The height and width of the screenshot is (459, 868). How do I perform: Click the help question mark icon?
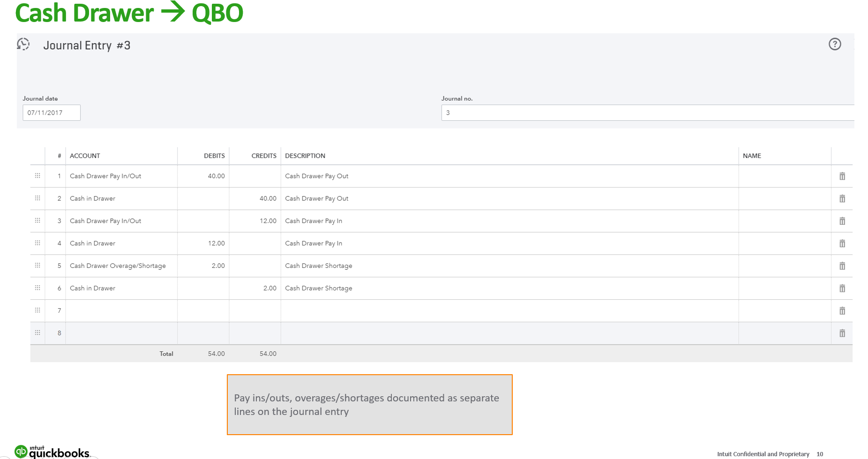835,44
